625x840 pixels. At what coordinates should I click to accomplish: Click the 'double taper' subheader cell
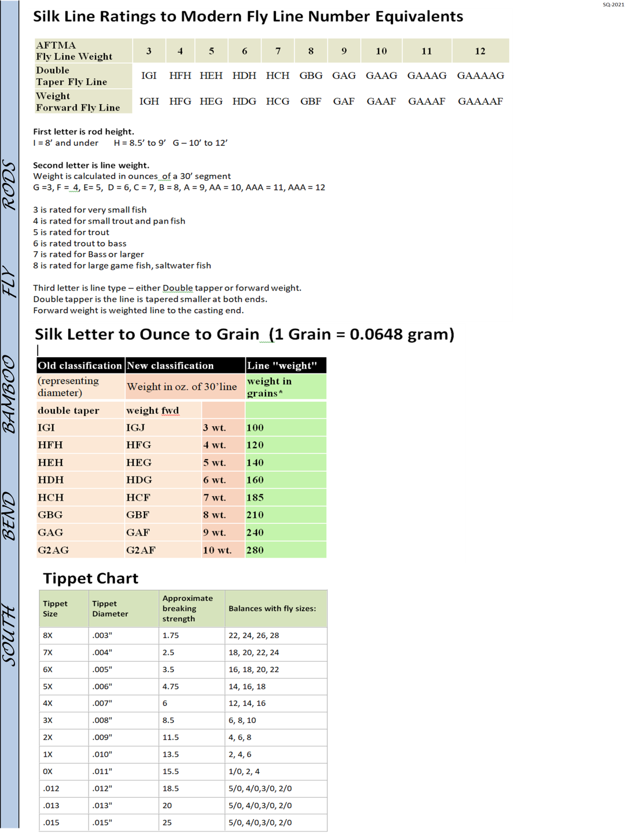[80, 410]
